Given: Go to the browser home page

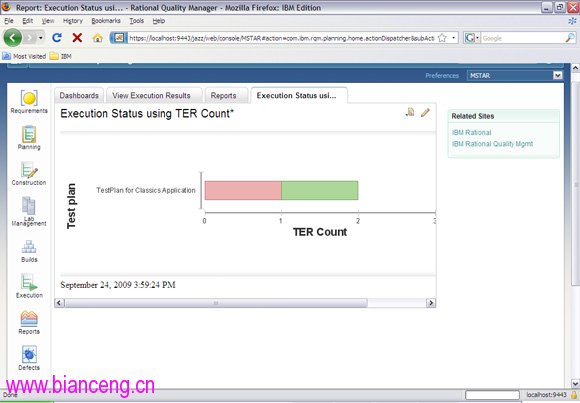Looking at the screenshot, I should (97, 38).
